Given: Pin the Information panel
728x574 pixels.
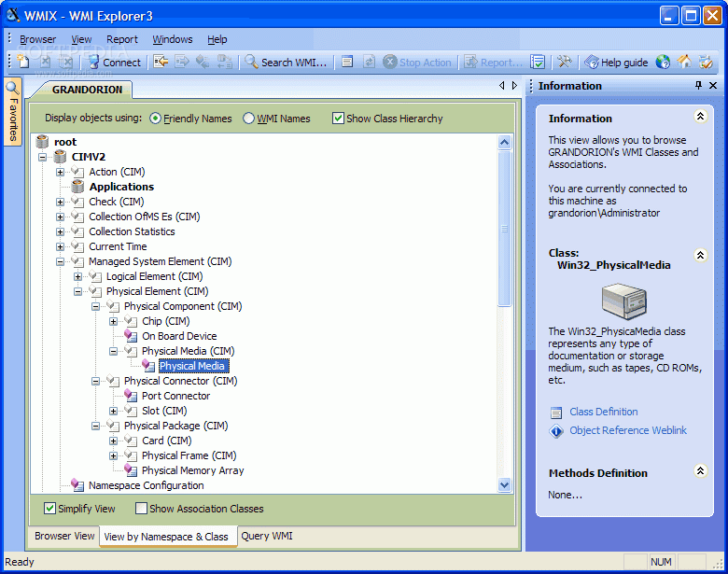Looking at the screenshot, I should pyautogui.click(x=698, y=85).
